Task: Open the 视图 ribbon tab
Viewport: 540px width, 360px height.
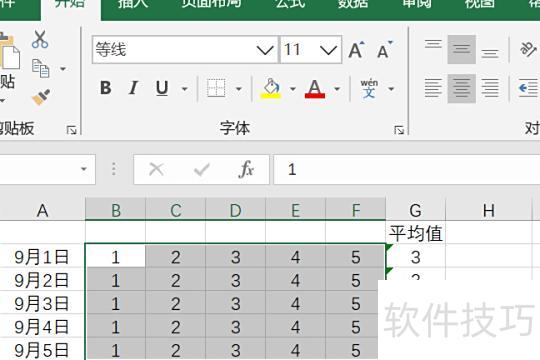Action: click(480, 4)
